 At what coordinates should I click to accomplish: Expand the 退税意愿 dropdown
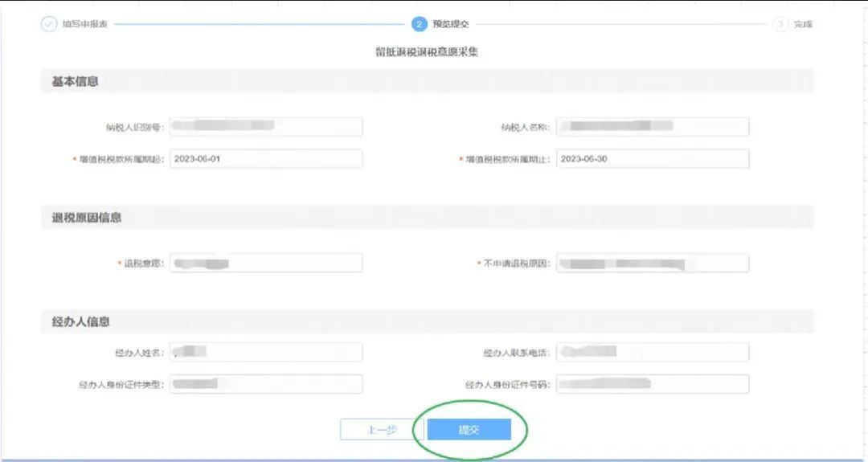tap(266, 264)
